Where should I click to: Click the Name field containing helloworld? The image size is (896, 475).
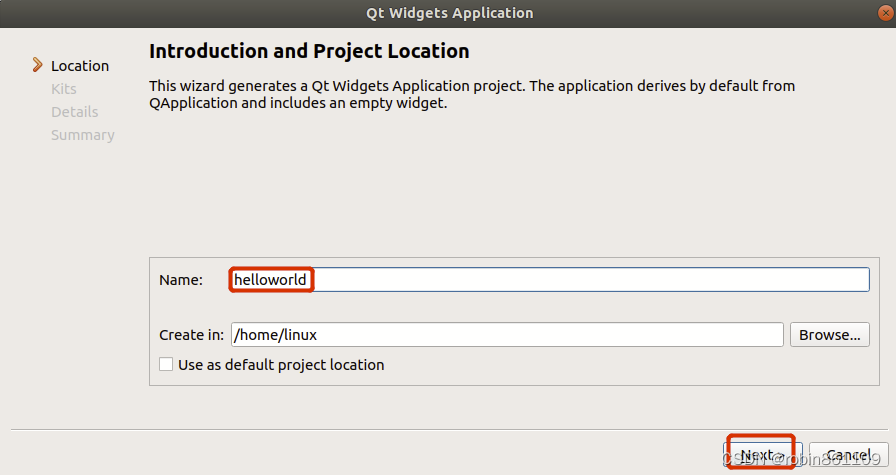(x=550, y=280)
